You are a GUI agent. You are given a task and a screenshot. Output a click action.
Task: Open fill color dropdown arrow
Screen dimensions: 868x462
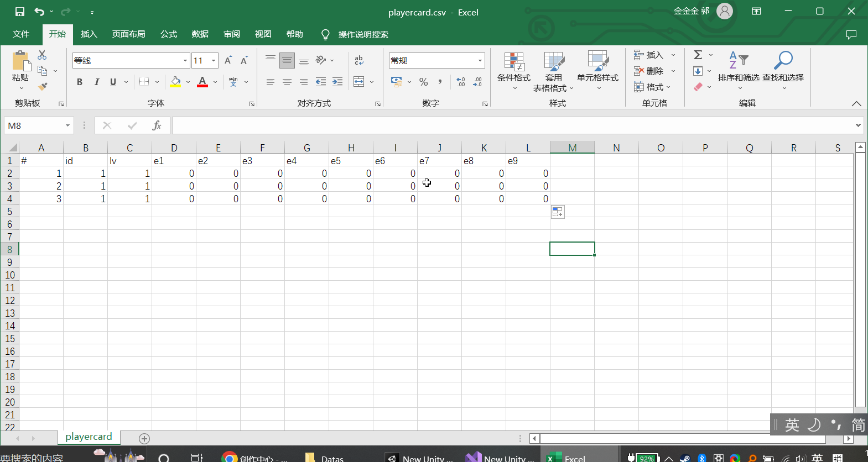[188, 82]
